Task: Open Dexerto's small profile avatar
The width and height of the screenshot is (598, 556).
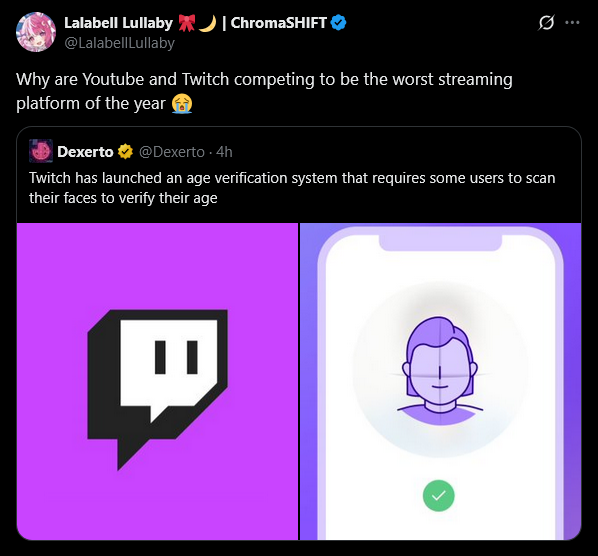Action: pos(41,151)
